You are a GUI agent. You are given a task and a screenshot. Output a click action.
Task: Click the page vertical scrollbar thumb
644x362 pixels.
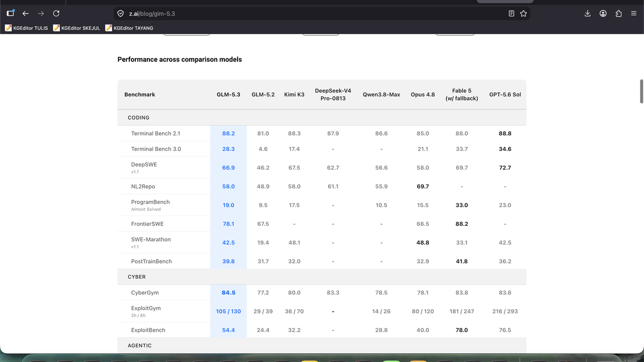click(641, 91)
